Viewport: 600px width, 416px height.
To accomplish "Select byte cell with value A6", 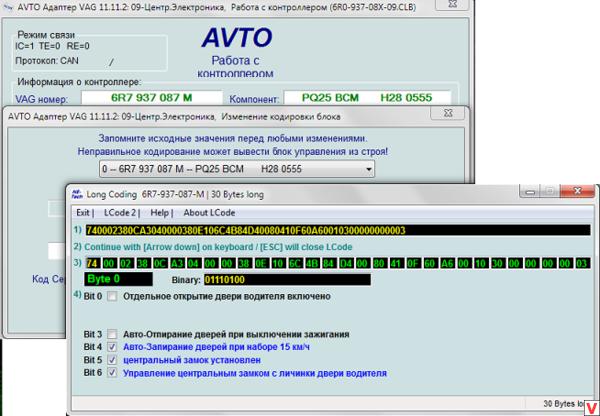I will click(447, 263).
